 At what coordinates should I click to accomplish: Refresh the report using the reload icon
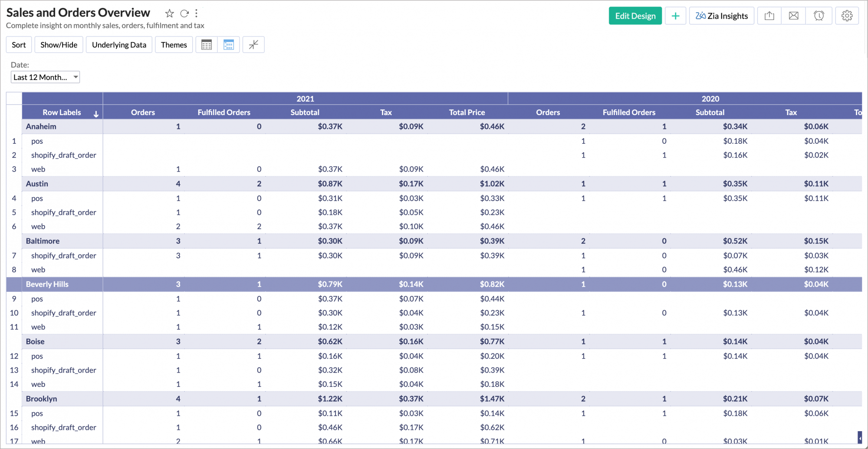[x=184, y=13]
